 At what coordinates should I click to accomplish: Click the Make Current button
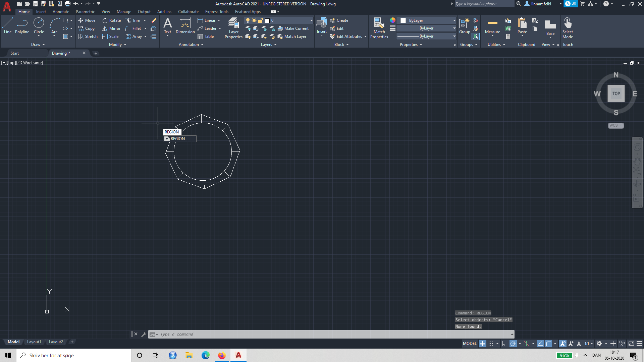293,28
